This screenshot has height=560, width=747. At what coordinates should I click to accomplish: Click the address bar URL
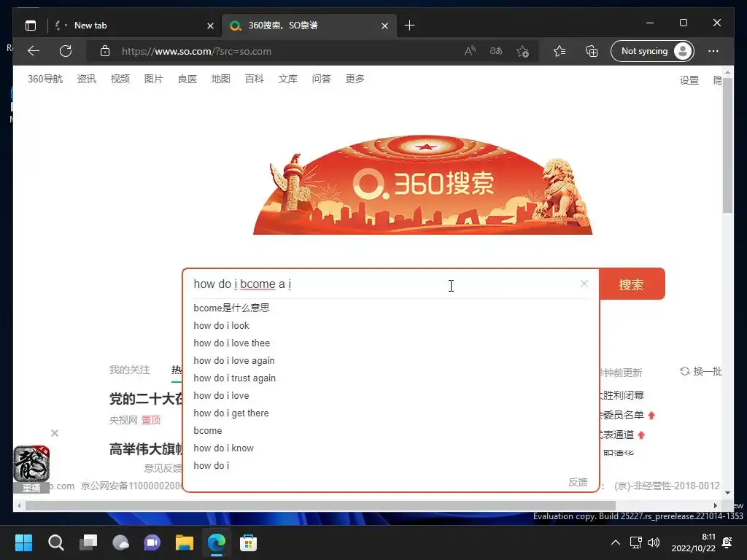pos(196,51)
